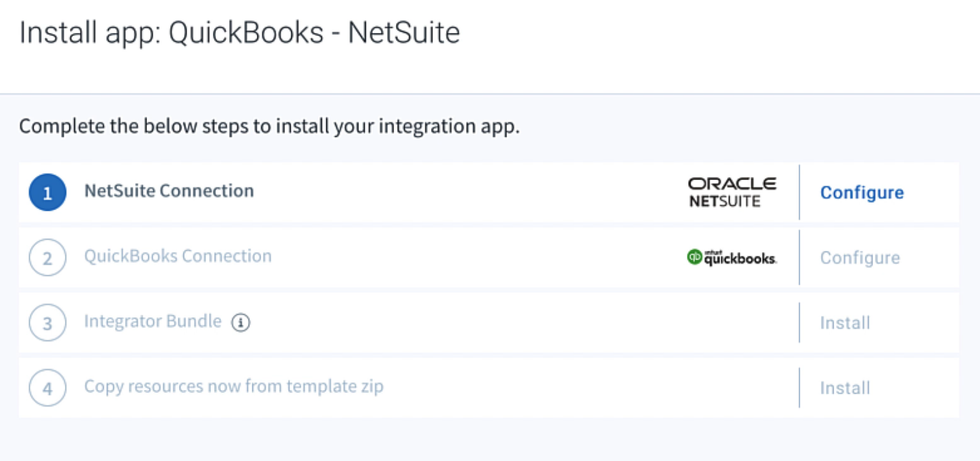This screenshot has width=980, height=461.
Task: Configure the NetSuite Connection
Action: tap(862, 192)
